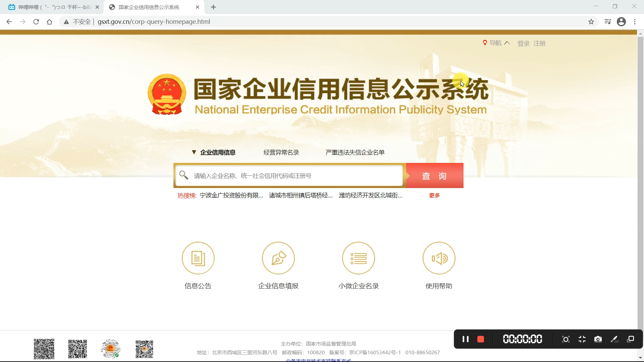Screen dimensions: 644x362
Task: Expand the 导航 navigation dropdown
Action: click(496, 43)
